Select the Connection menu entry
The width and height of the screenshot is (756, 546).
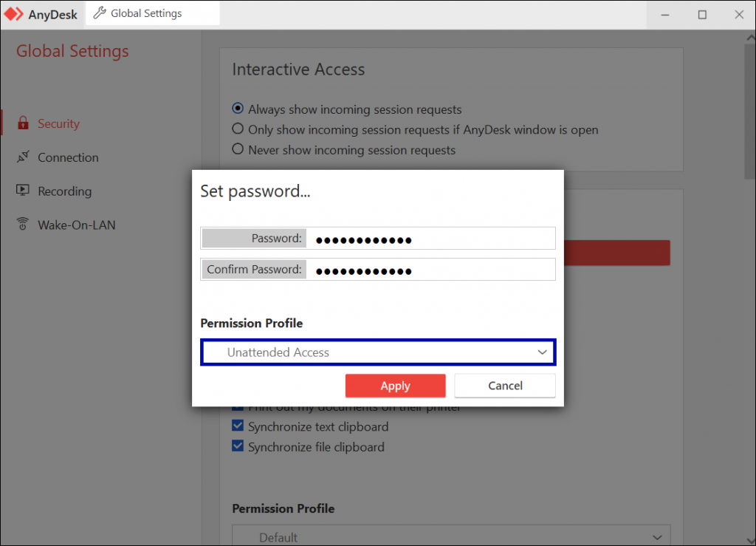tap(68, 157)
